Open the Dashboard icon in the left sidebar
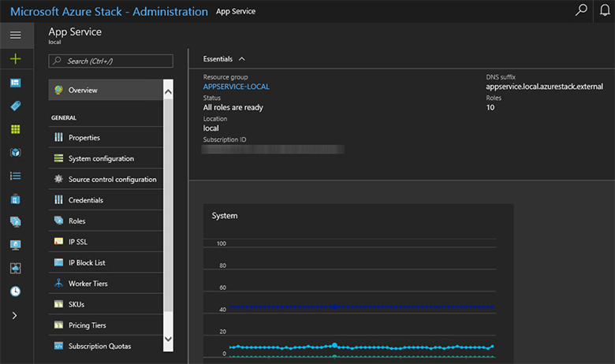Screen dimensions: 615x364 click(x=16, y=83)
